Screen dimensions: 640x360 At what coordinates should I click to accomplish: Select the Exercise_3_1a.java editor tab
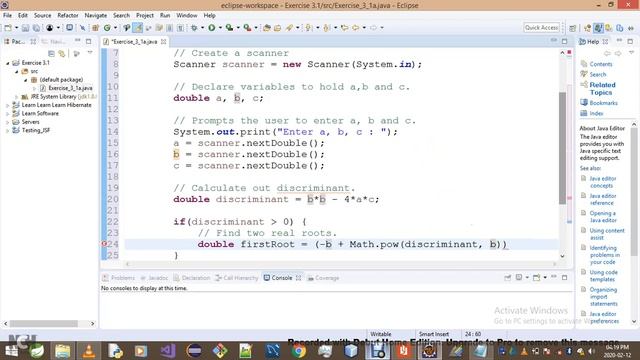134,42
